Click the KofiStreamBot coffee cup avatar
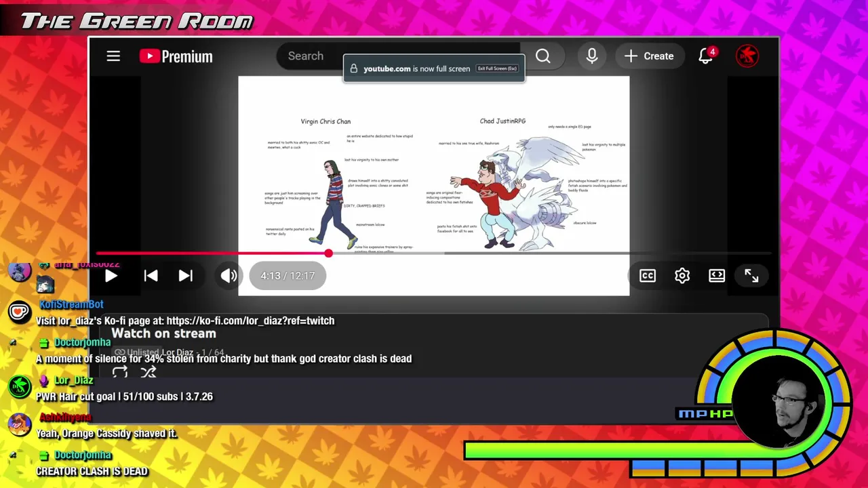The height and width of the screenshot is (488, 868). [19, 312]
